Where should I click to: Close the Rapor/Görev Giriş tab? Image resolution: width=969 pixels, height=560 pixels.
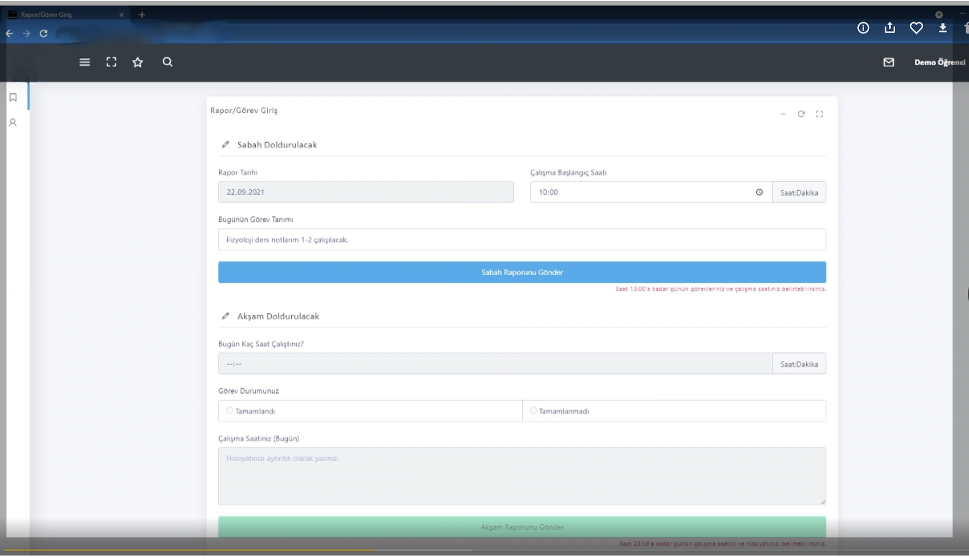coord(121,15)
